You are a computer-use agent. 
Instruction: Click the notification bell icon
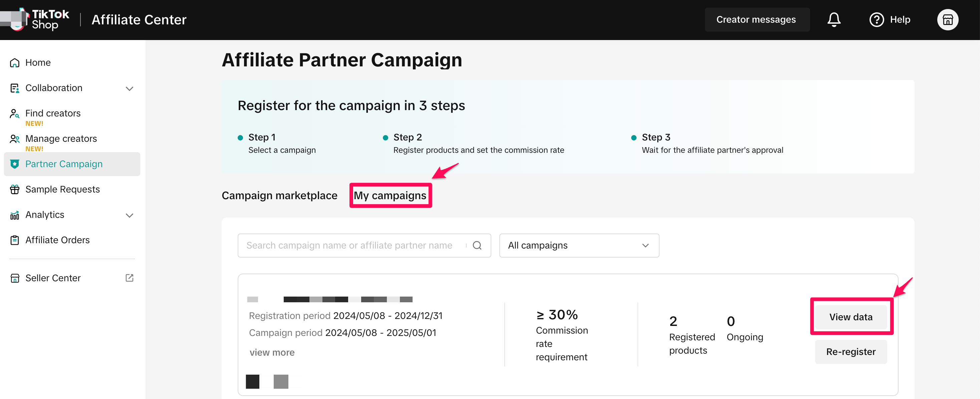pos(833,19)
